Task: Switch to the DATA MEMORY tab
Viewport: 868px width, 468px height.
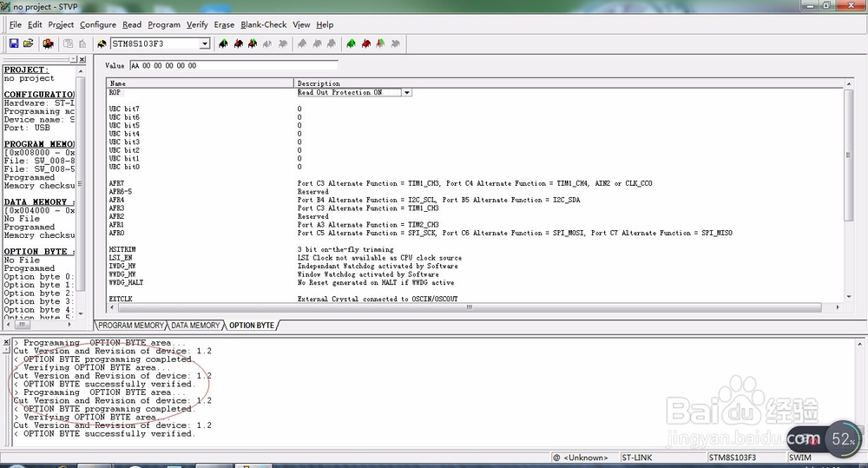Action: coord(195,325)
